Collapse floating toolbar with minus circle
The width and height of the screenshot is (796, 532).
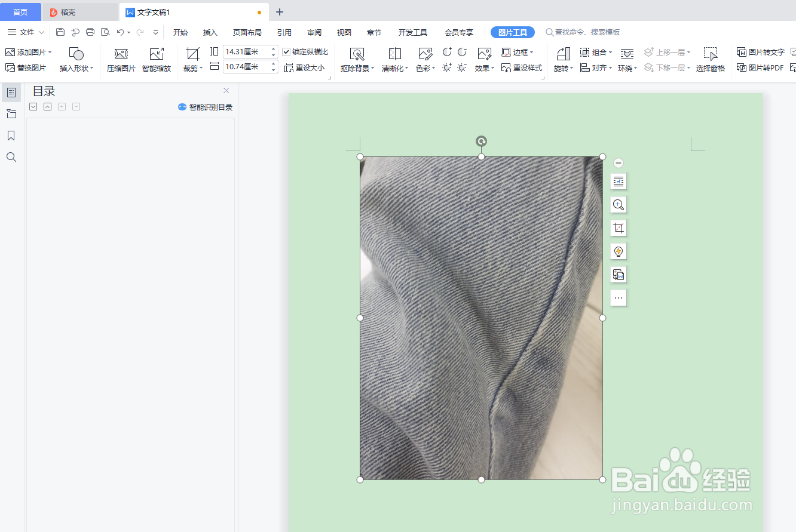point(619,163)
